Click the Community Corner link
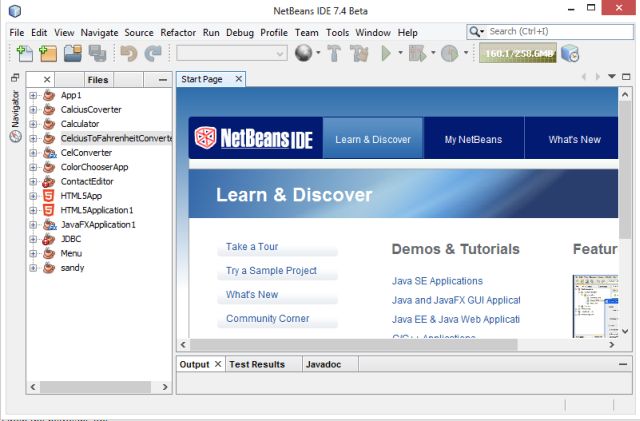The image size is (640, 421). (268, 319)
